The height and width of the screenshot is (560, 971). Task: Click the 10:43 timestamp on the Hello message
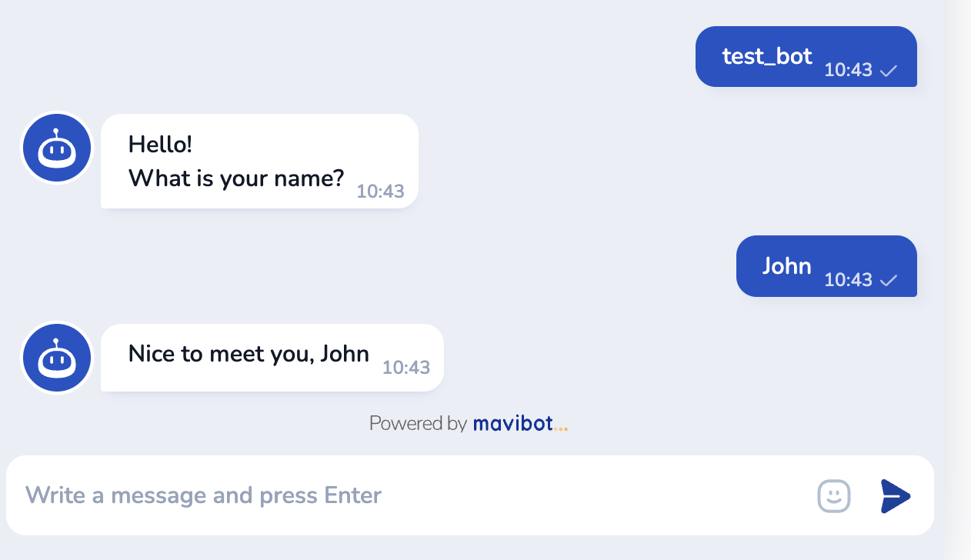(380, 192)
